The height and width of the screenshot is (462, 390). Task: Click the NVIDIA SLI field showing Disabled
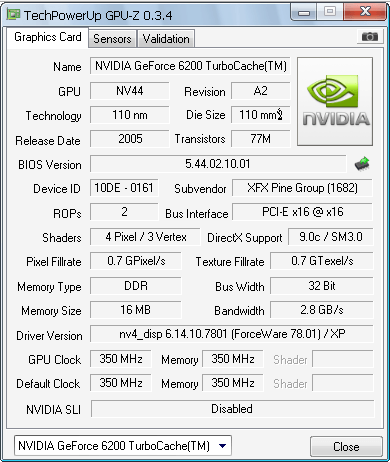click(x=232, y=409)
